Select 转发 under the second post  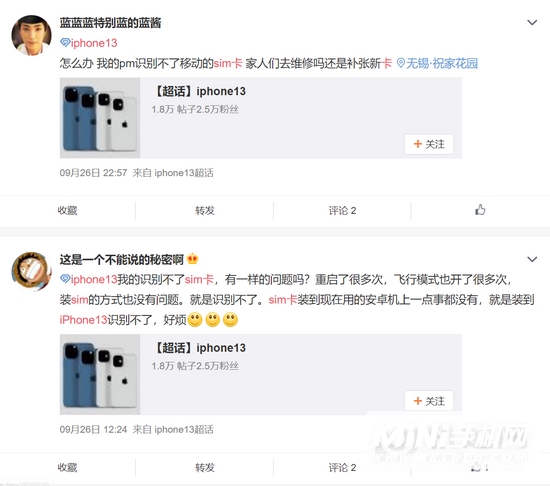205,467
